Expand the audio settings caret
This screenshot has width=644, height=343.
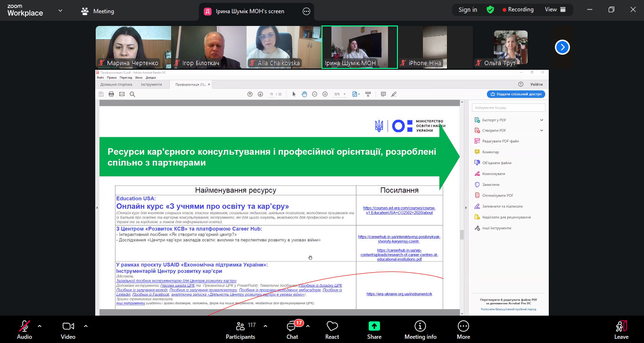coord(40,326)
